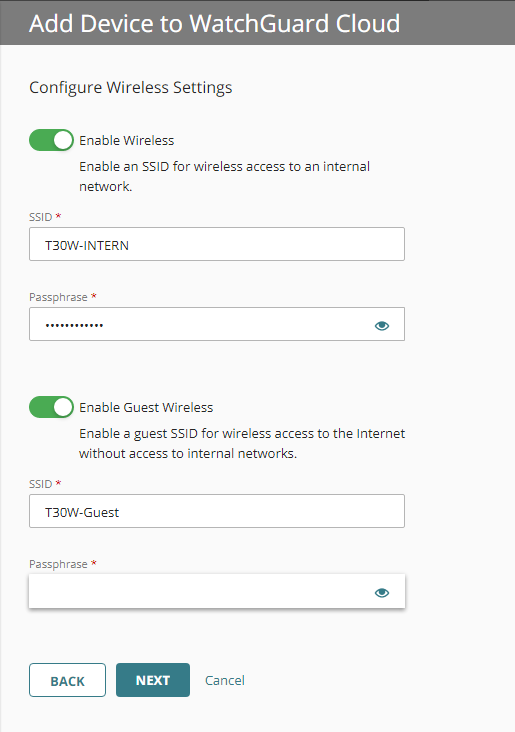
Task: Click the SSID label above T30W-Guest
Action: tap(41, 484)
